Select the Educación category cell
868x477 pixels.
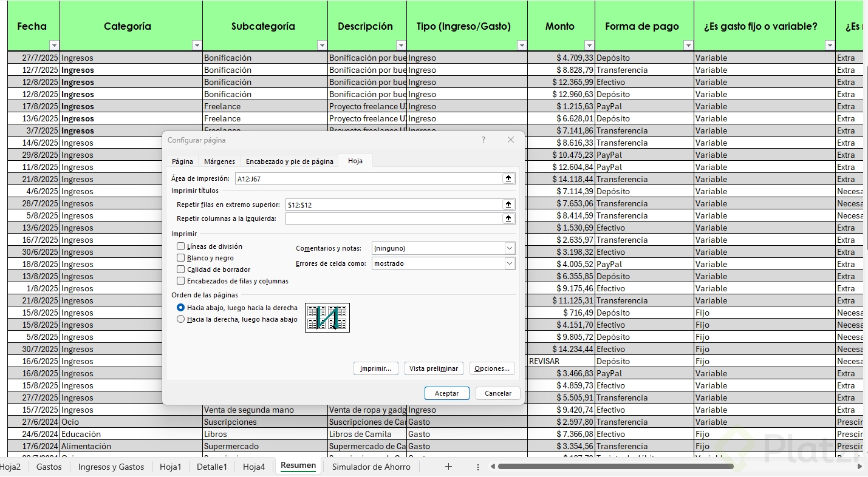[x=131, y=434]
